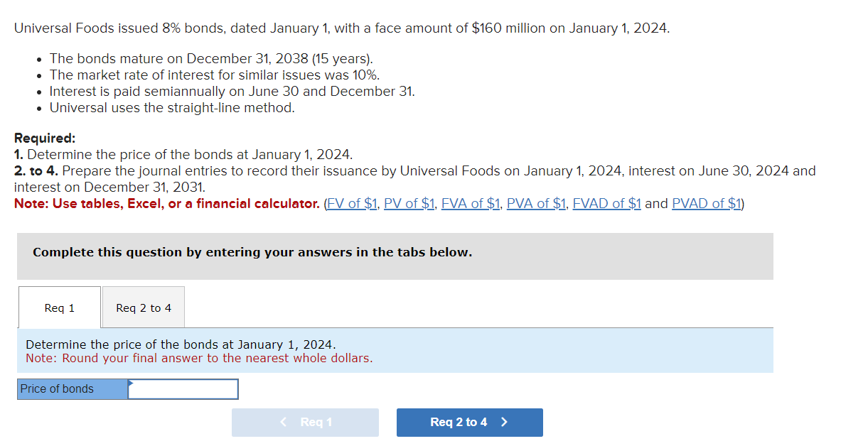Open the PVAD of $1 table link
868x446 pixels.
(706, 203)
